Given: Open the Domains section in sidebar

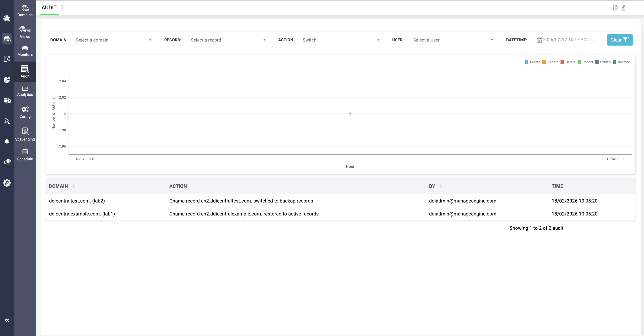Looking at the screenshot, I should tap(25, 11).
